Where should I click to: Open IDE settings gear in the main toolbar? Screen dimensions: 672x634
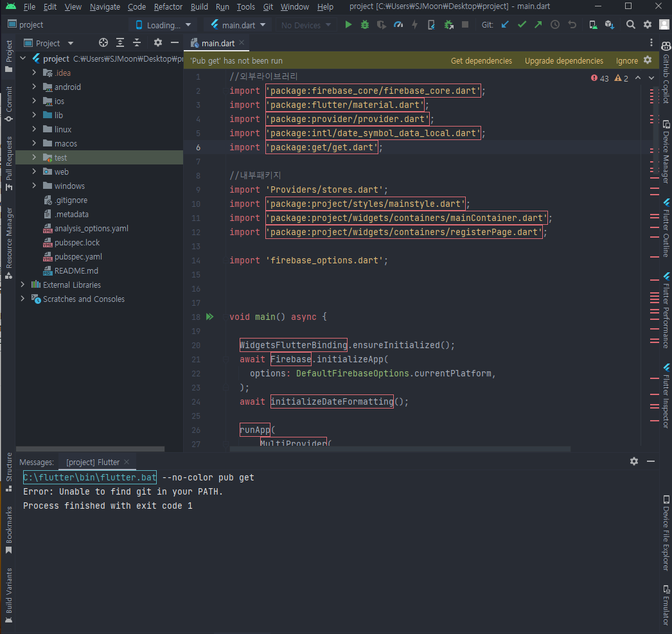[x=648, y=25]
